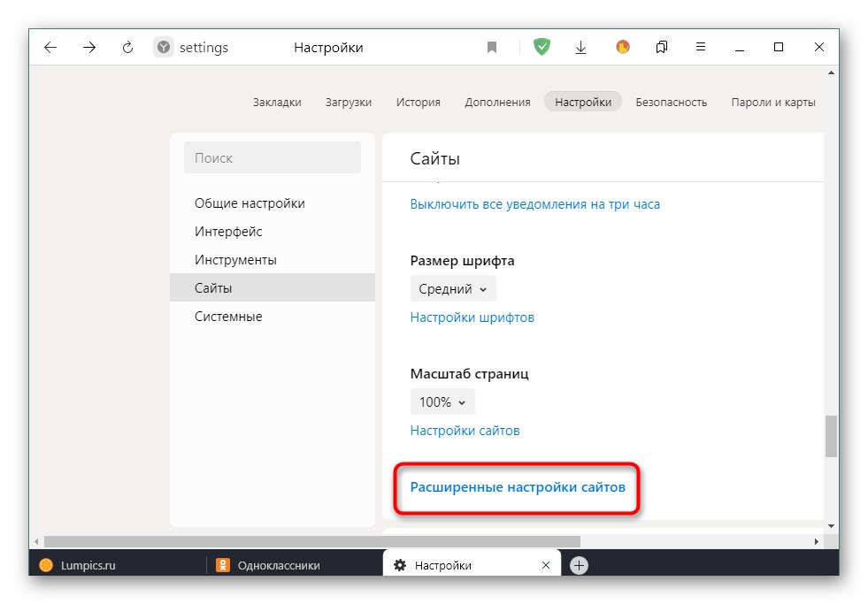Open the Protect security shield panel
The image size is (868, 604).
click(x=542, y=47)
